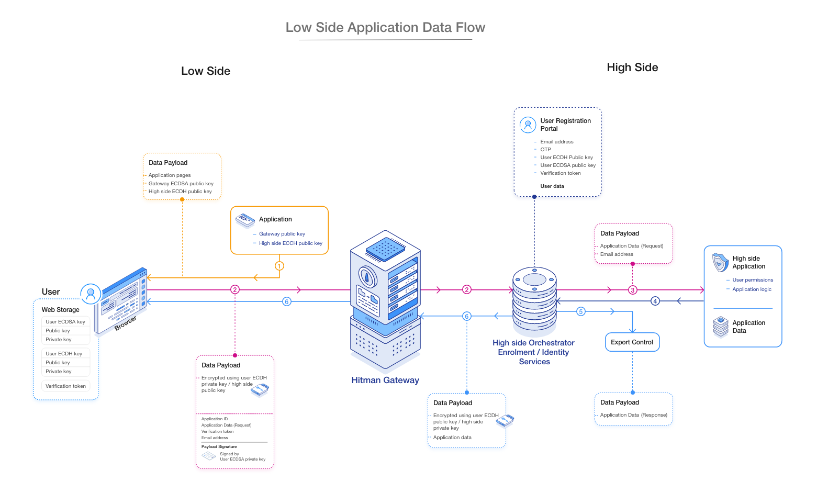Viewport: 817px width, 504px height.
Task: Select step 3 marker on the pink line
Action: (632, 290)
